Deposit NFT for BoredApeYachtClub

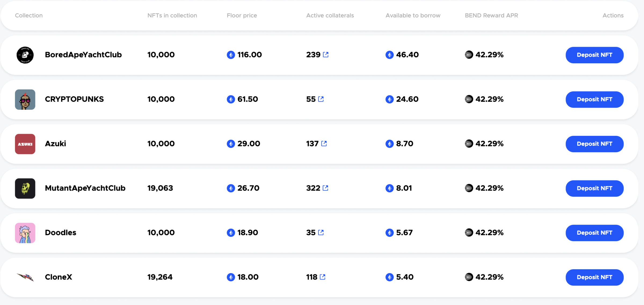click(x=594, y=55)
